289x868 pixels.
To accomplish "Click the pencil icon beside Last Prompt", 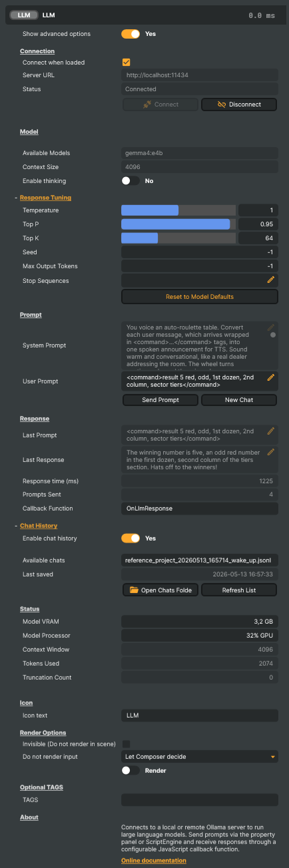I will (271, 431).
